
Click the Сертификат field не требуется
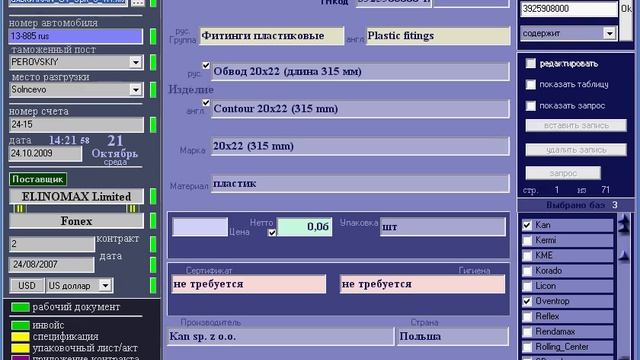(249, 284)
